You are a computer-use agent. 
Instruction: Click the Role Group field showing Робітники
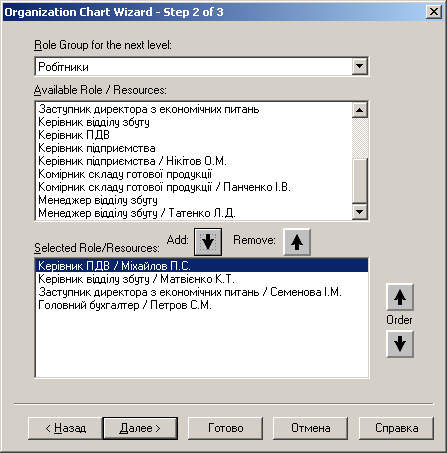tap(194, 66)
